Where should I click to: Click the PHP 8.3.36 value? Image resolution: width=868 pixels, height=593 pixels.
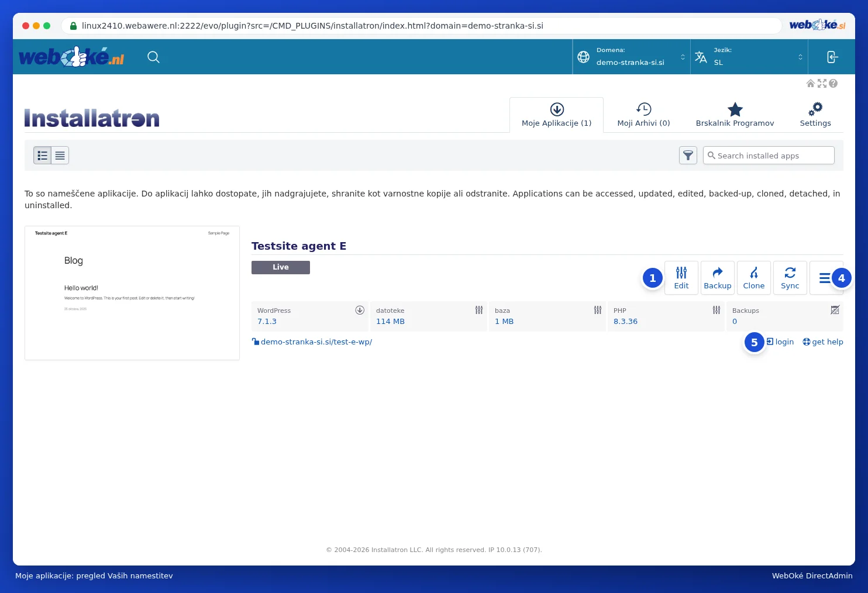(x=625, y=322)
